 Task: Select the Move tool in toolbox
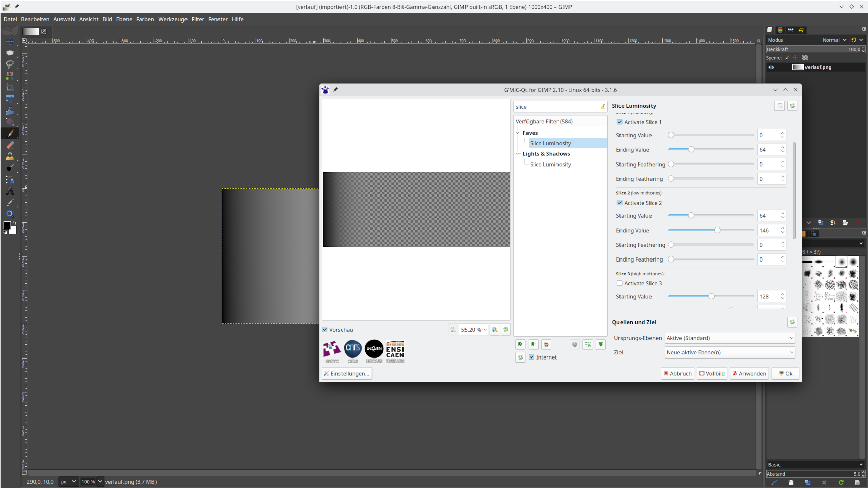click(x=10, y=41)
